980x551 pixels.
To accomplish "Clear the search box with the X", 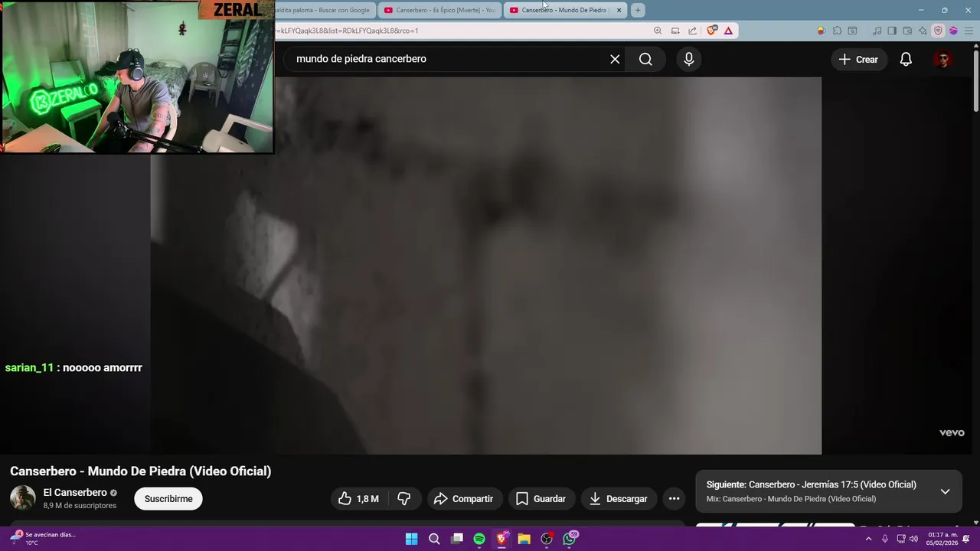I will point(615,59).
